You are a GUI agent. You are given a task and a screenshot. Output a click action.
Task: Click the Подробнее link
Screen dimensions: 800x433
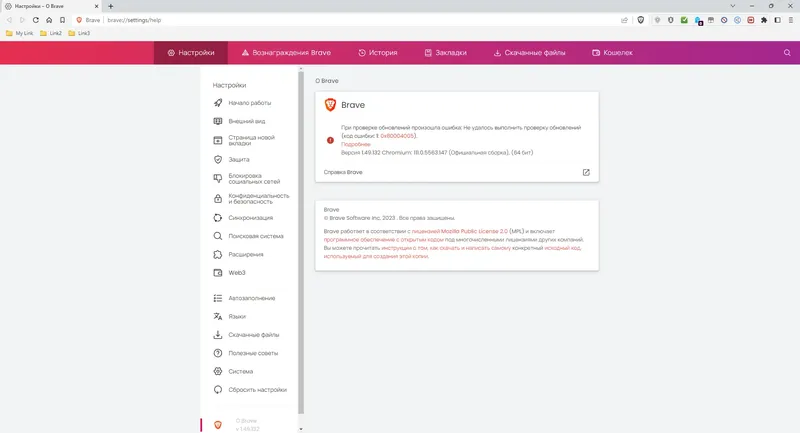coord(356,144)
